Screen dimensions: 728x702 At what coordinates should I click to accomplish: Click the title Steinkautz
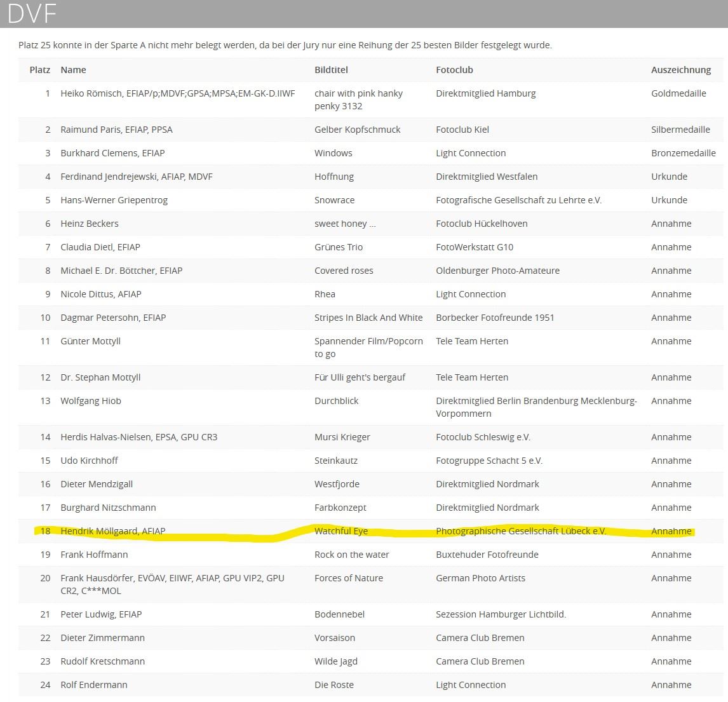pyautogui.click(x=336, y=461)
